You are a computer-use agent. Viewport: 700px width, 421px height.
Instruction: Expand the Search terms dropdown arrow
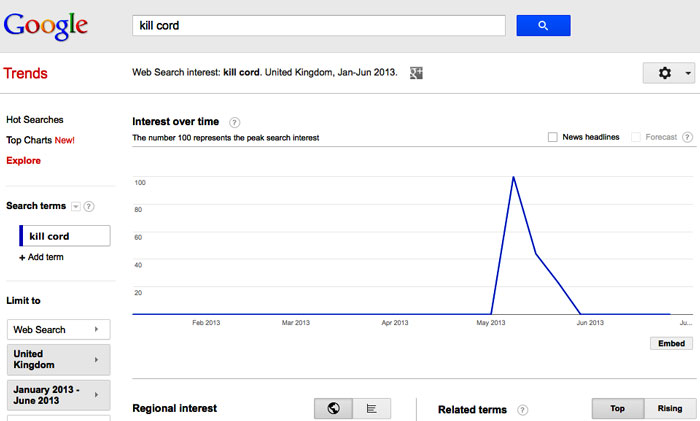pyautogui.click(x=76, y=206)
